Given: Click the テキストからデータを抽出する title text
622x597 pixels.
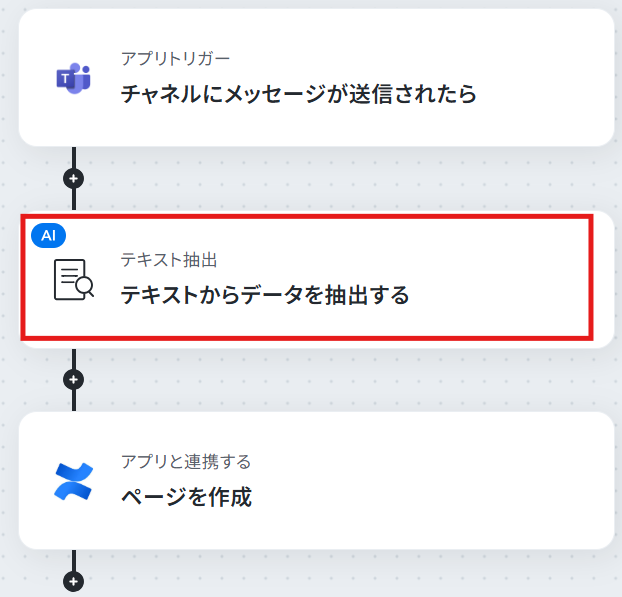Looking at the screenshot, I should (265, 295).
